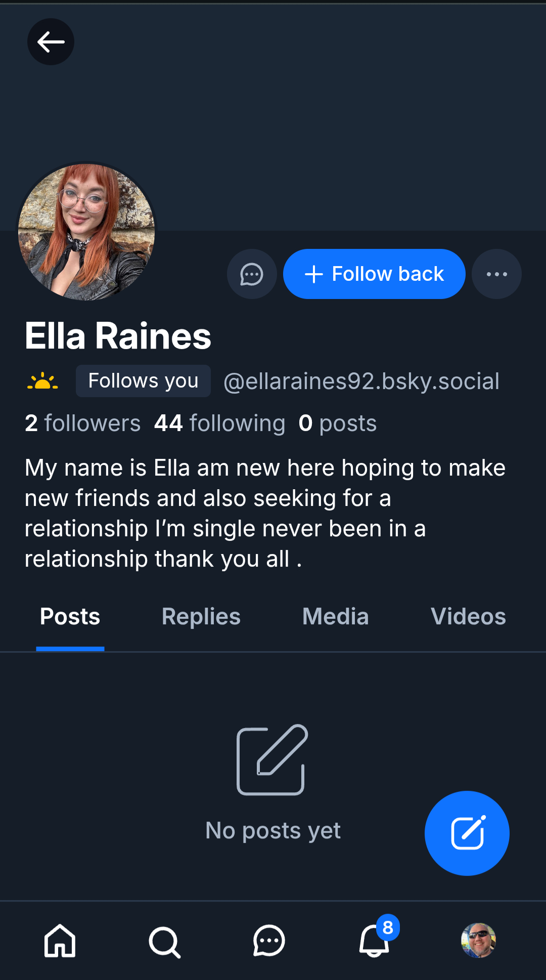Screen dimensions: 546x980
Task: Open the Chat messages page
Action: click(x=269, y=941)
